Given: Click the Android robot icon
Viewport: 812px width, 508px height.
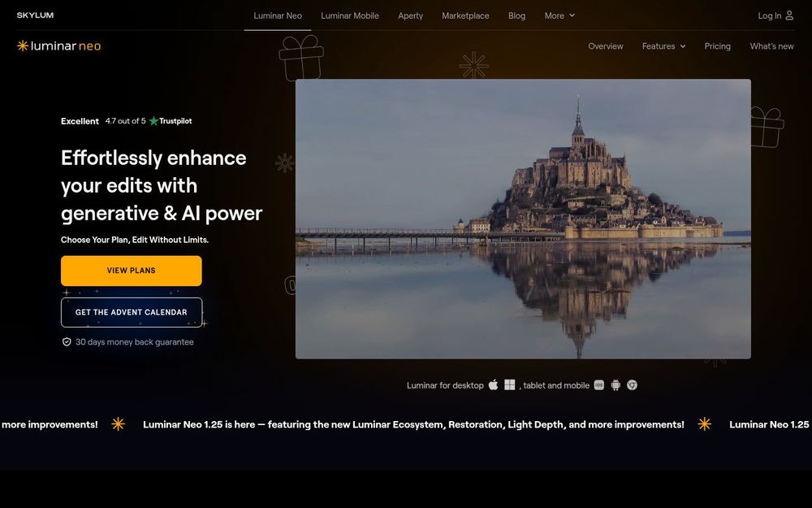Looking at the screenshot, I should [615, 385].
